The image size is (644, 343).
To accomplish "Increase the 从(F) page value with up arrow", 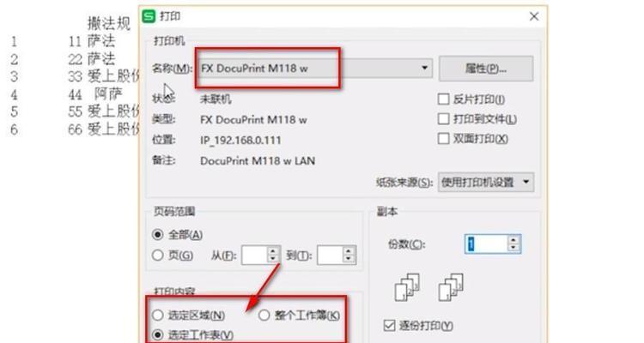I will tap(273, 250).
